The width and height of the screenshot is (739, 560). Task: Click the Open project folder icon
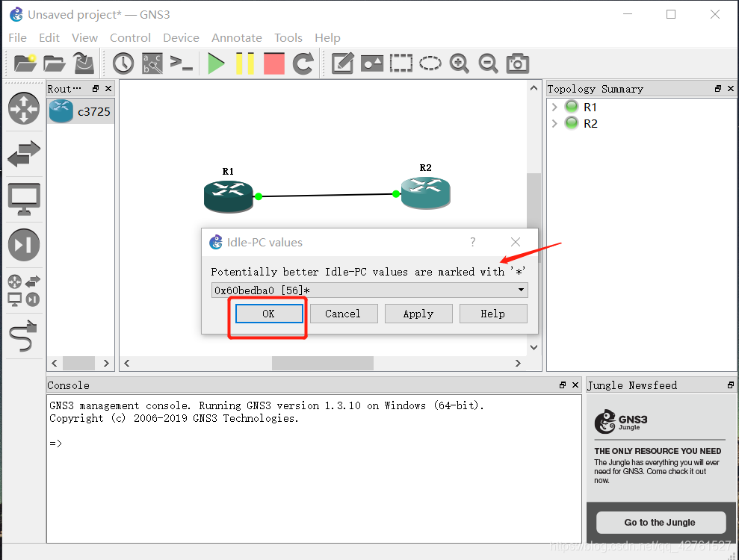55,63
